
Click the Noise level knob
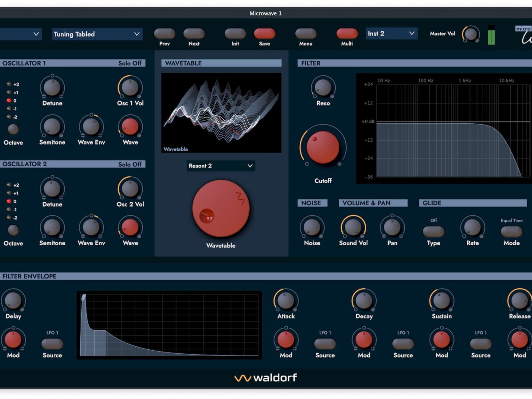coord(312,227)
